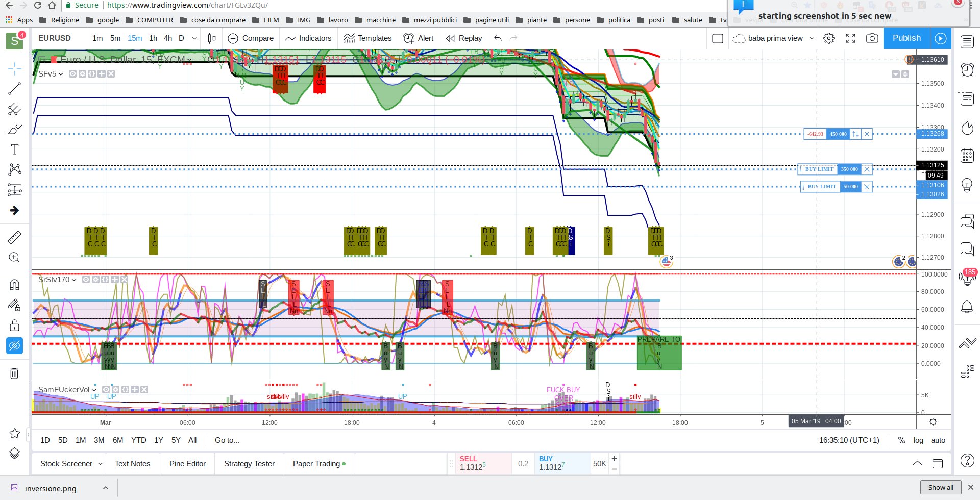The image size is (980, 500).
Task: Expand Euro / U.S. Dollar title chevron
Action: tap(189, 60)
